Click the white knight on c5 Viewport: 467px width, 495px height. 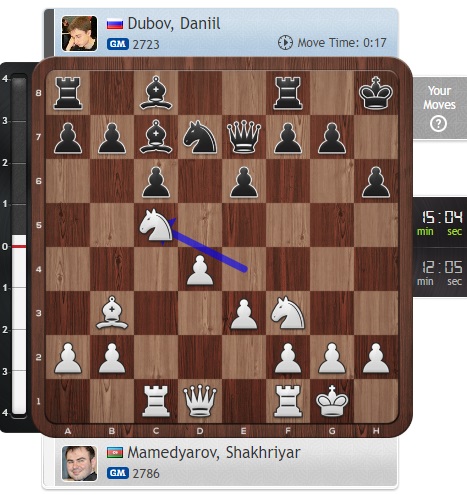point(156,225)
